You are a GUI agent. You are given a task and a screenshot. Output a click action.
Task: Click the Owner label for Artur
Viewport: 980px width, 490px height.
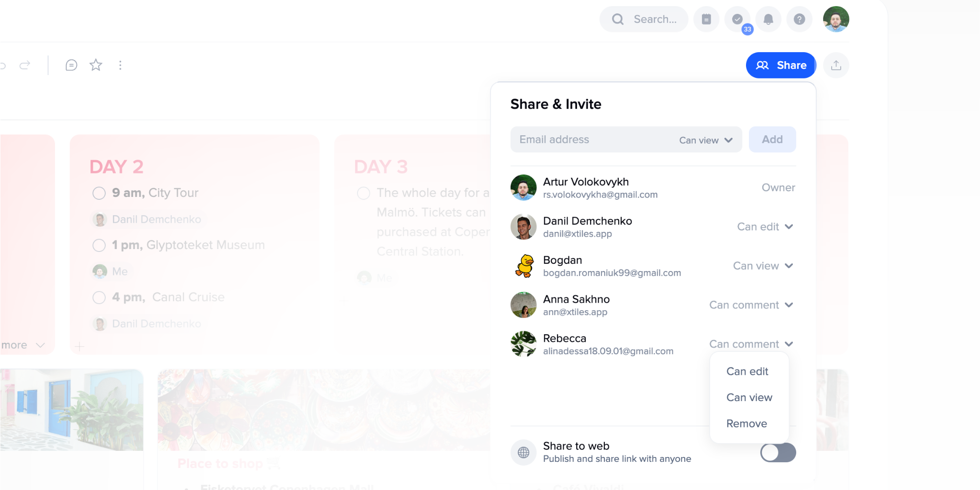pyautogui.click(x=778, y=187)
